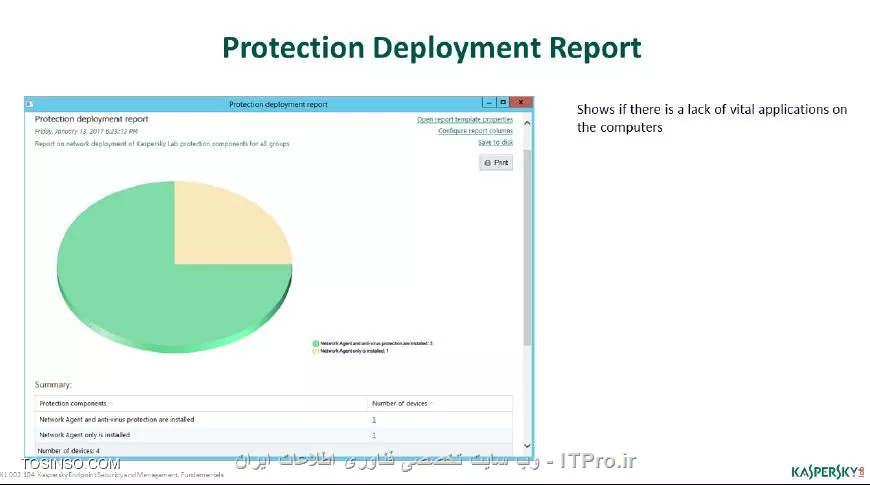Click the vertical scrollbar thumb in the report
Image resolution: width=870 pixels, height=485 pixels.
coord(527,247)
